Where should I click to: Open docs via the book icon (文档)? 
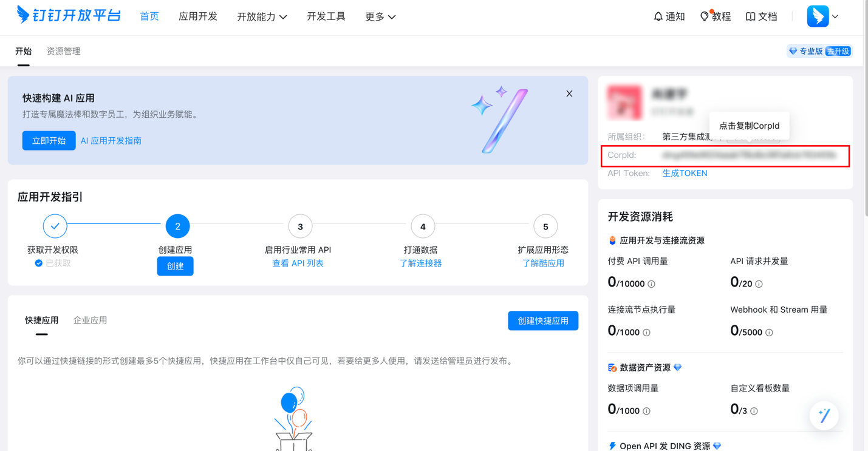[751, 16]
